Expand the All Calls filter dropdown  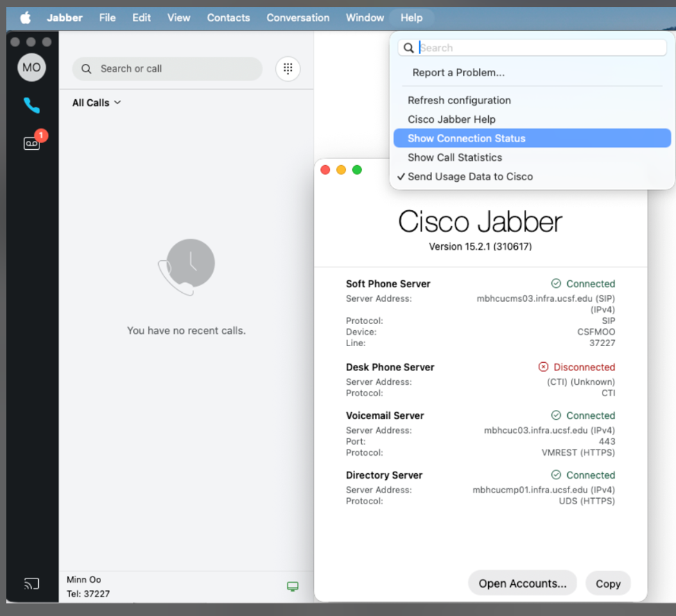(96, 103)
